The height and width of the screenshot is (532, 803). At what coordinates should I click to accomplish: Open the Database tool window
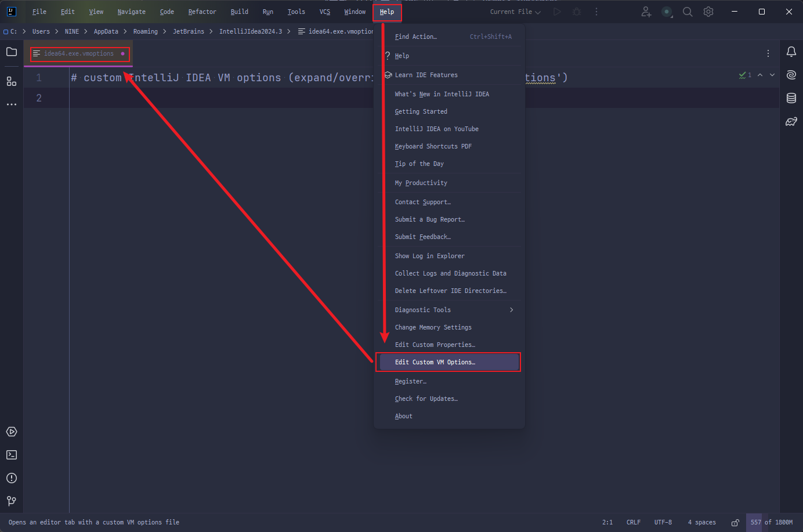pyautogui.click(x=791, y=98)
